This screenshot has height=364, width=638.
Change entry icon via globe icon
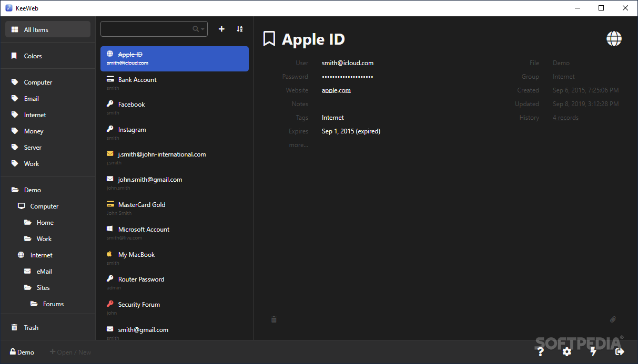pyautogui.click(x=614, y=38)
